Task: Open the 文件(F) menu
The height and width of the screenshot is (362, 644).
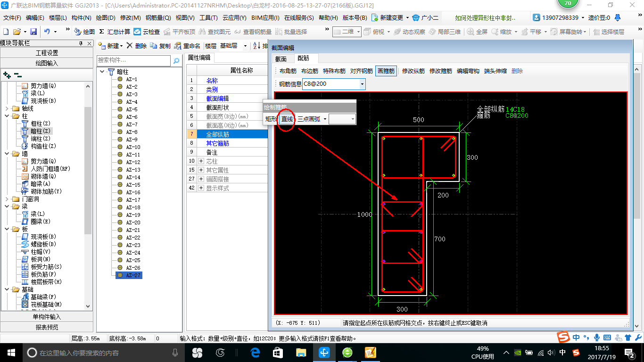Action: click(x=12, y=18)
